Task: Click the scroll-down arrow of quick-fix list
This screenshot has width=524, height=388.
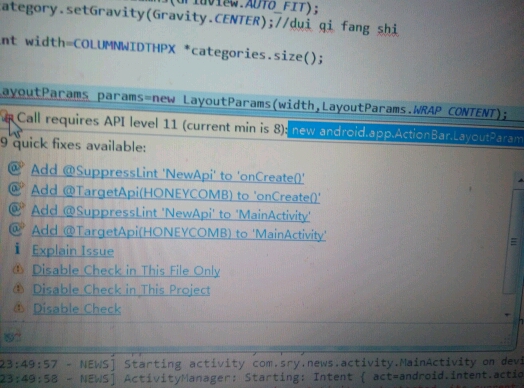Action: (507, 314)
